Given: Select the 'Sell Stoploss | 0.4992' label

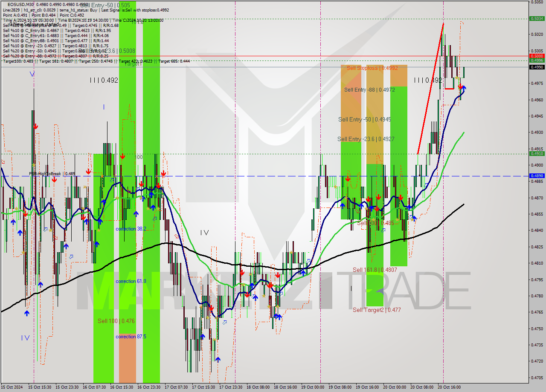Looking at the screenshot, I should pos(372,68).
